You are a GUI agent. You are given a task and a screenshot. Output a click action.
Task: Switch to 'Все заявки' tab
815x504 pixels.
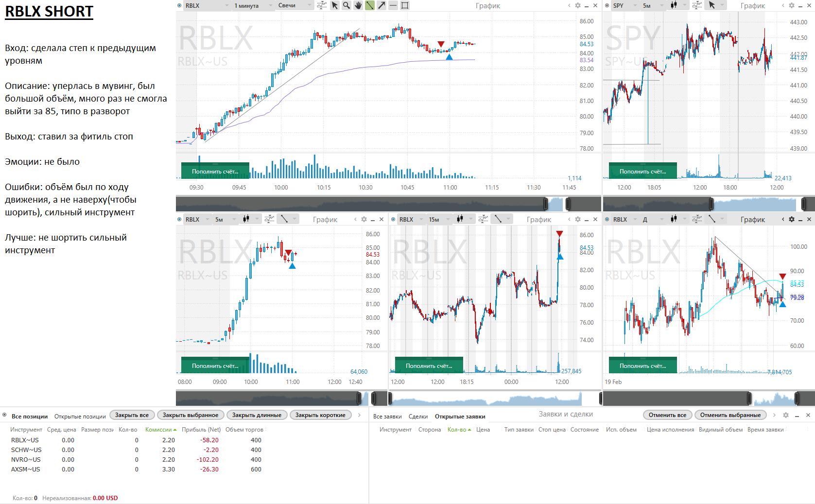tap(387, 417)
